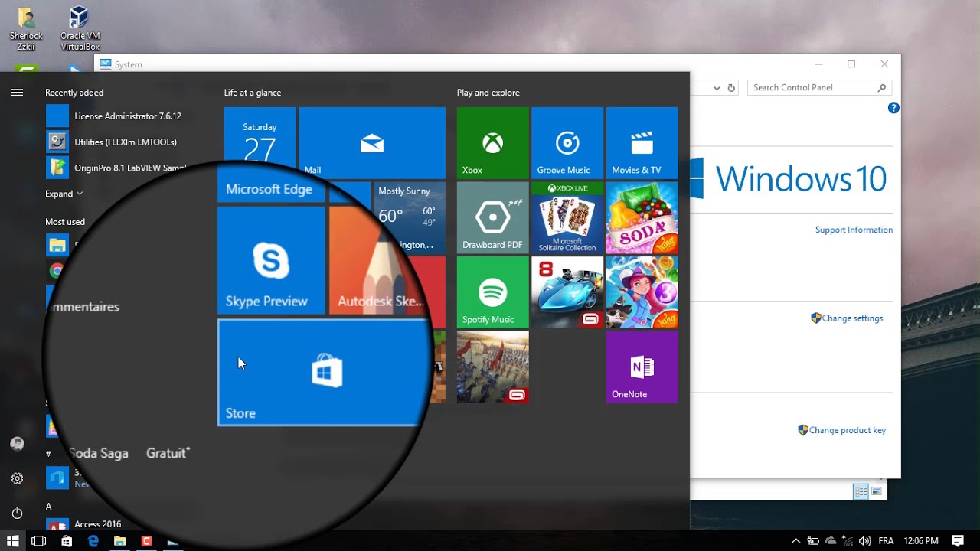Open the Saturday 27 calendar tile

tap(260, 138)
